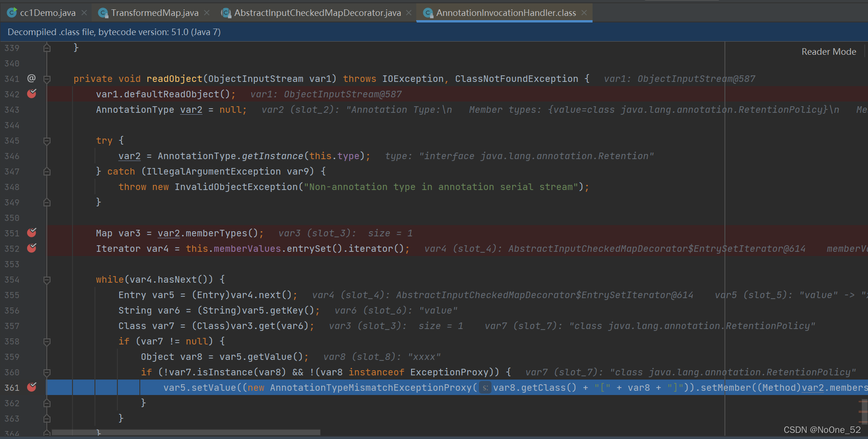868x439 pixels.
Task: Click the @ annotation gutter icon on line 341
Action: point(31,78)
